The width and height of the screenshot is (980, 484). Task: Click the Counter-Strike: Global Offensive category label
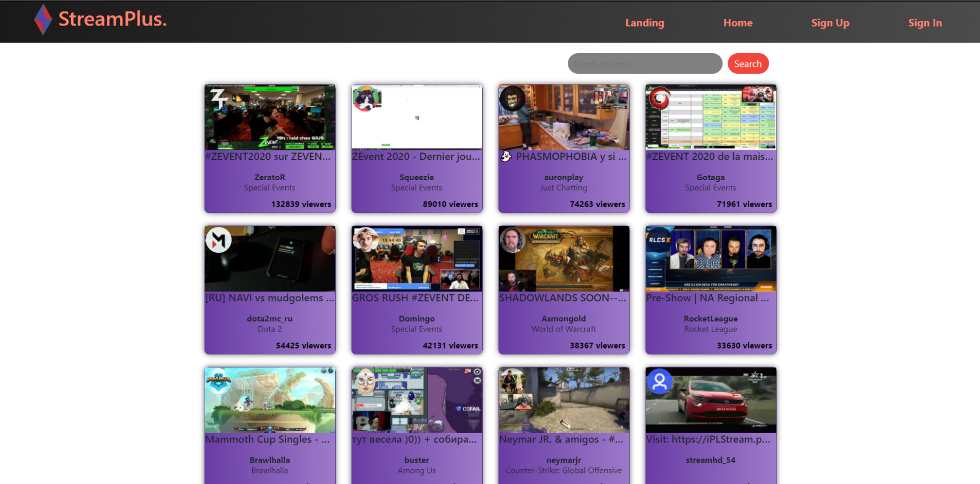[564, 470]
